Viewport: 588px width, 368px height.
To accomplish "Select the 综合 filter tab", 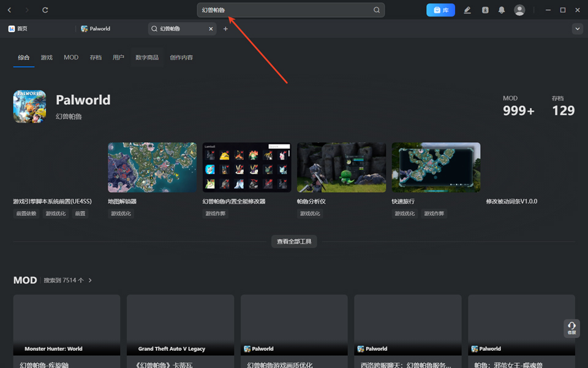I will [x=24, y=58].
